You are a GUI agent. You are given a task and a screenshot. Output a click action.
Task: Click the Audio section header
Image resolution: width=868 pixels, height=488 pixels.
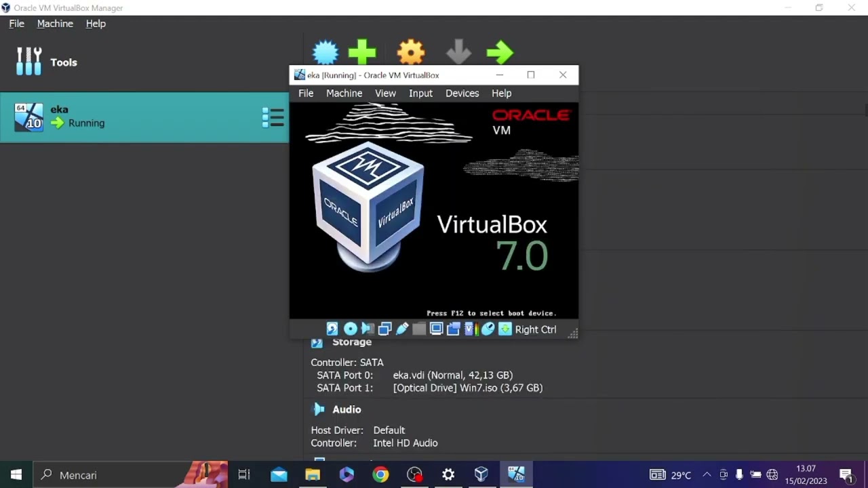coord(347,409)
